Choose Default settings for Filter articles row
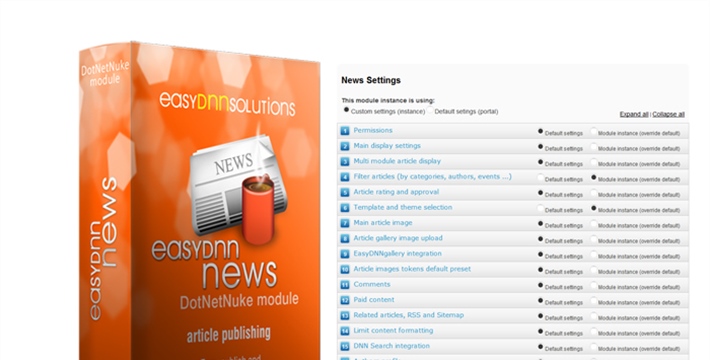 coord(540,178)
